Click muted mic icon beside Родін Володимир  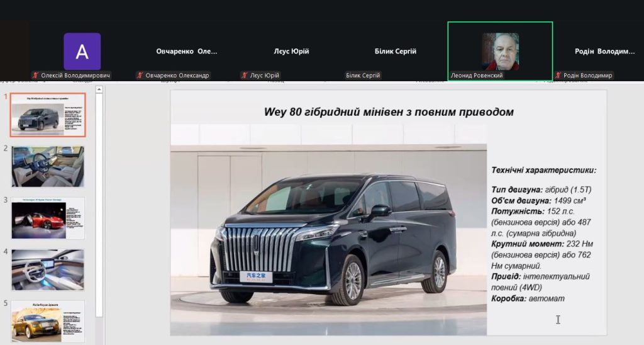coord(558,76)
